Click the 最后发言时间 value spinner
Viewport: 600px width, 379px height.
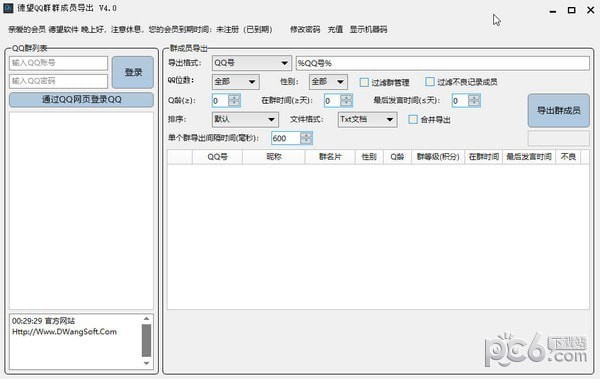coord(466,101)
